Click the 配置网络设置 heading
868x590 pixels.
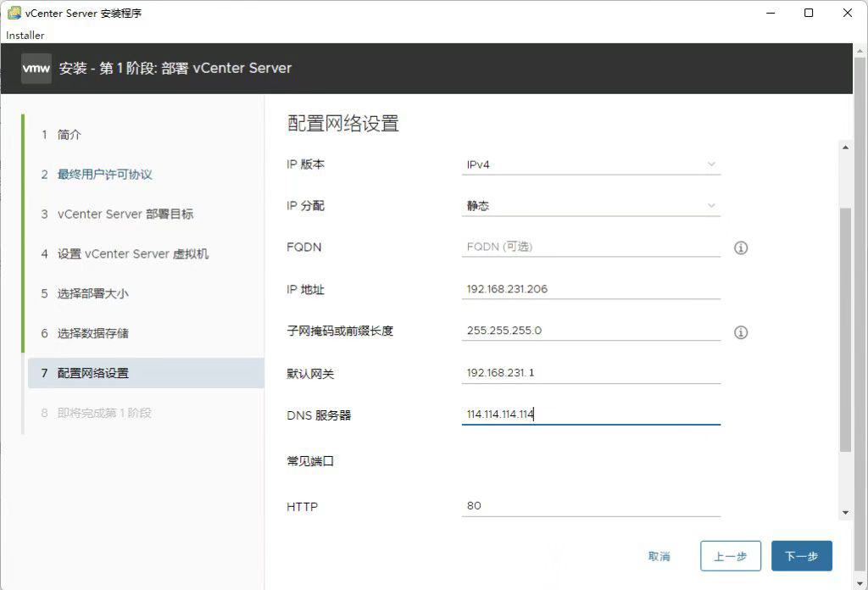[x=343, y=124]
